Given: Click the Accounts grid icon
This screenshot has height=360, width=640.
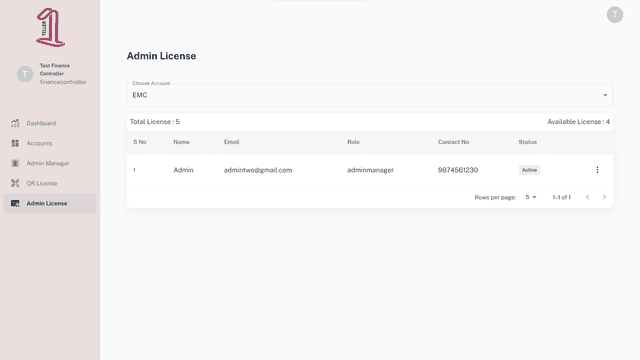Looking at the screenshot, I should click(15, 143).
